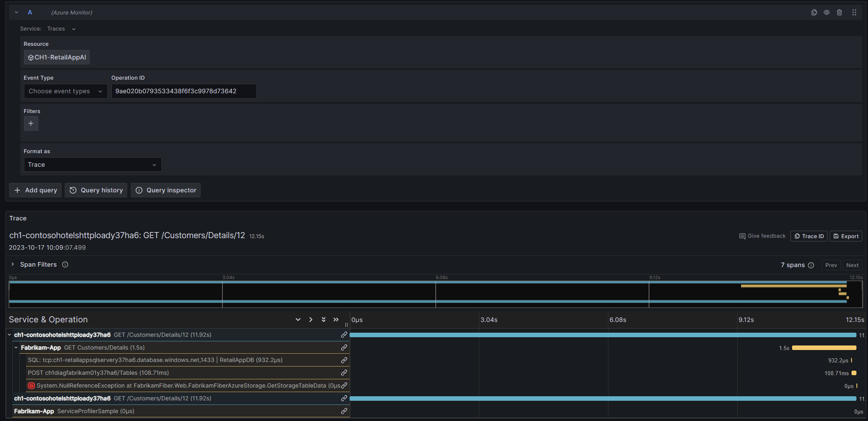Collapse all spans with the double-down chevron icon
This screenshot has width=868, height=421.
coord(324,319)
